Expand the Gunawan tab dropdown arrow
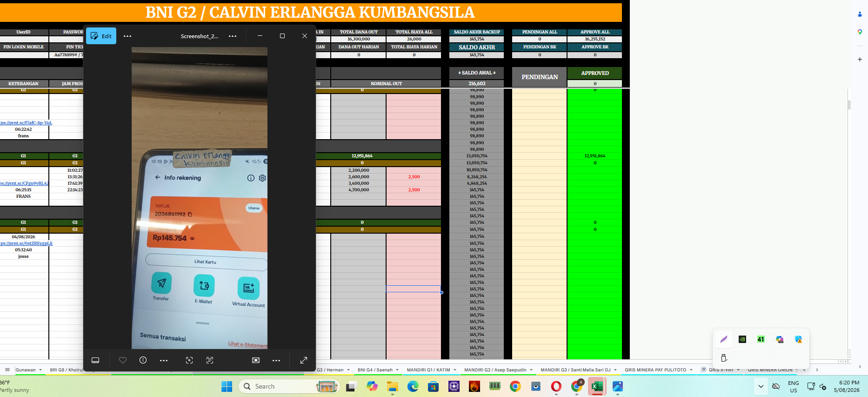Viewport: 868px width, 397px height. [x=40, y=370]
